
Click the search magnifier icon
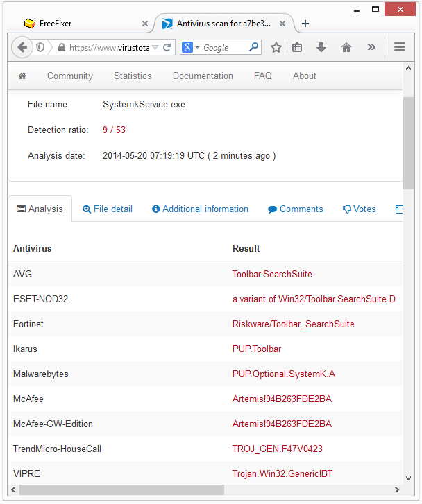tap(253, 47)
